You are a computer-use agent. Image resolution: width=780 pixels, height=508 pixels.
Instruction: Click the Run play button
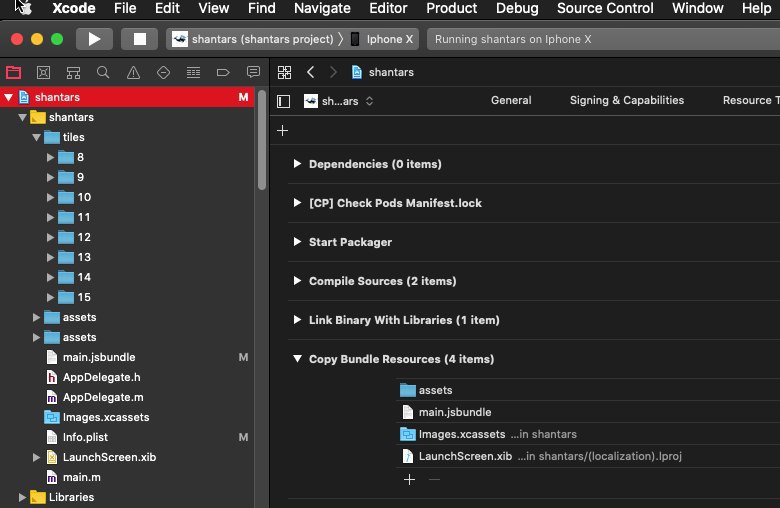[94, 39]
